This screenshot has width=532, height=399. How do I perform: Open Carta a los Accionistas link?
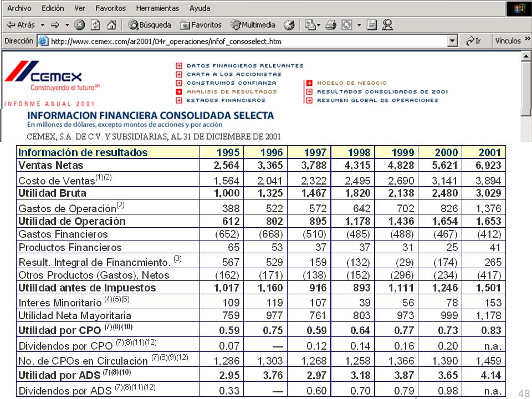point(234,74)
